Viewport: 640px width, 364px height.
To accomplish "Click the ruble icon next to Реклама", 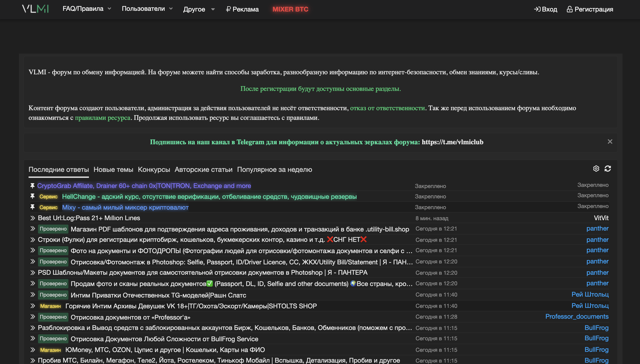I will coord(228,9).
